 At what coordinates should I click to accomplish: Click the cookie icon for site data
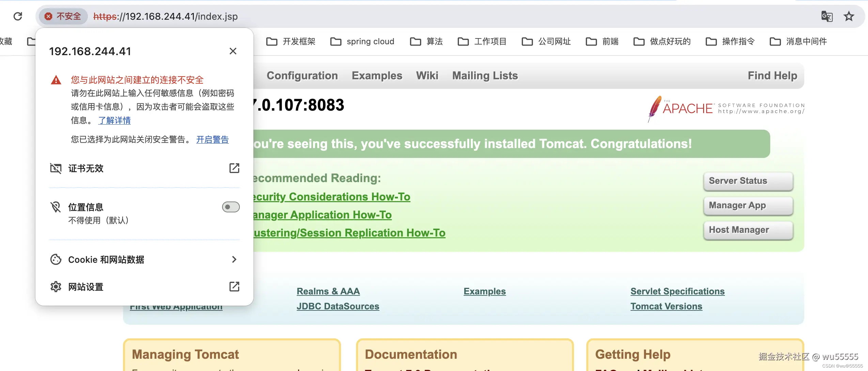tap(56, 259)
